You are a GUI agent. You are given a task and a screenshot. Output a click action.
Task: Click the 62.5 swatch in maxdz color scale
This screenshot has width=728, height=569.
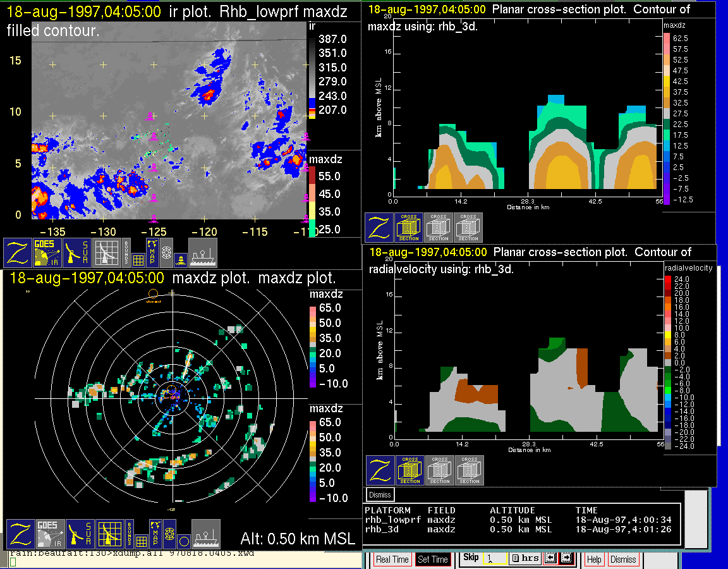tap(666, 39)
